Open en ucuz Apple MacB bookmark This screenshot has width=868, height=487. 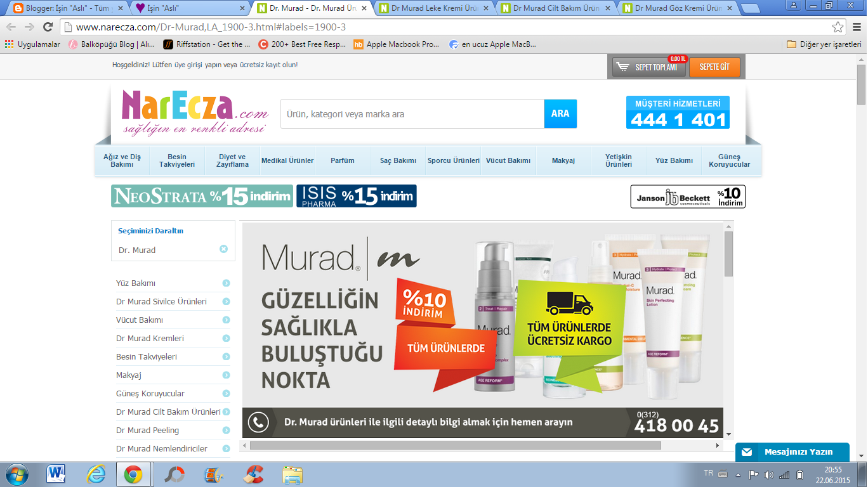click(x=492, y=44)
